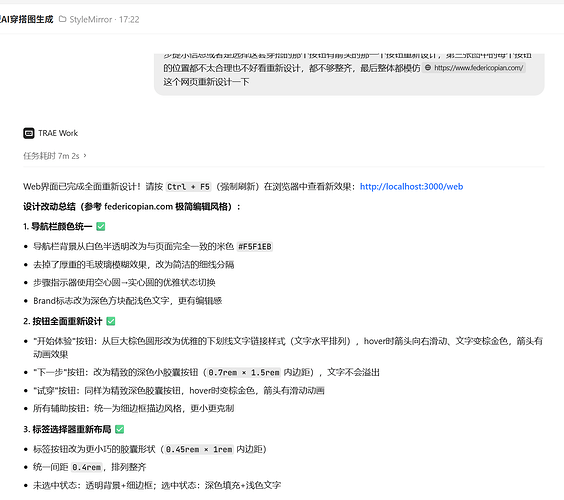Click the bullet about "试穿"按钮
The width and height of the screenshot is (564, 500).
pos(179,390)
